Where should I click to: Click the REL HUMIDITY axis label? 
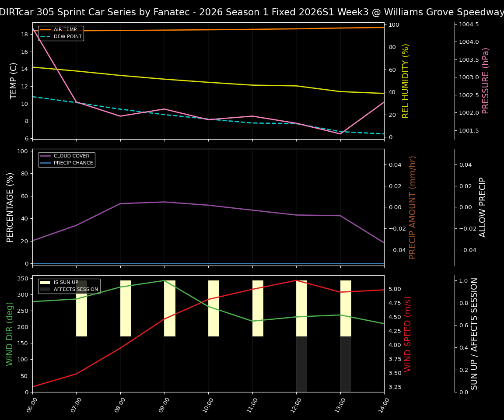pos(405,80)
